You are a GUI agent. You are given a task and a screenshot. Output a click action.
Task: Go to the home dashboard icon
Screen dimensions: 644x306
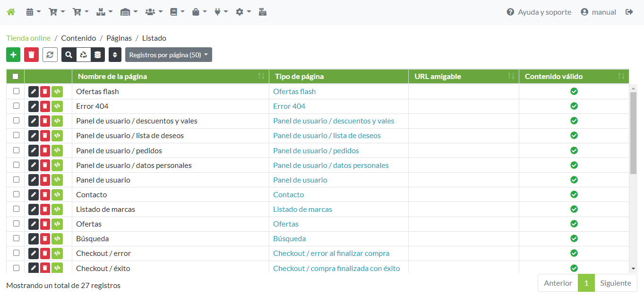11,12
